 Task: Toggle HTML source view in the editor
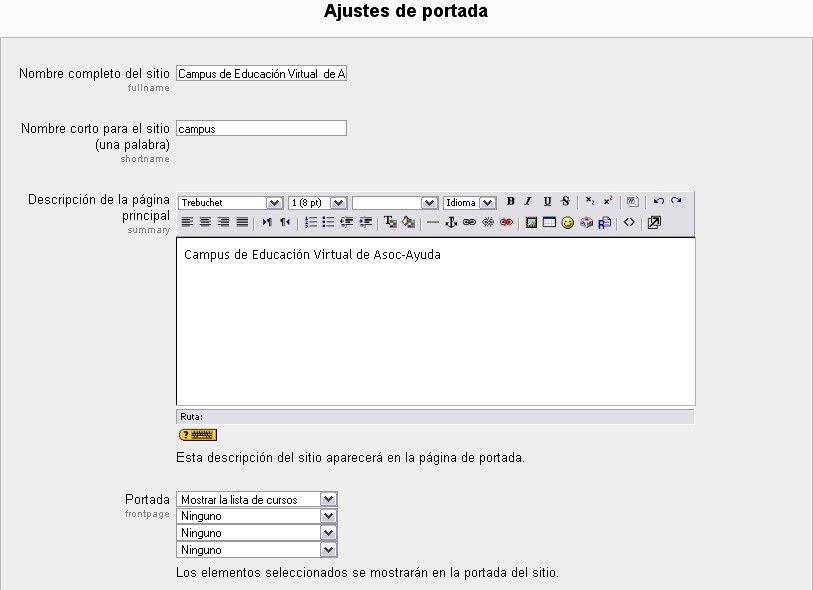[x=629, y=223]
